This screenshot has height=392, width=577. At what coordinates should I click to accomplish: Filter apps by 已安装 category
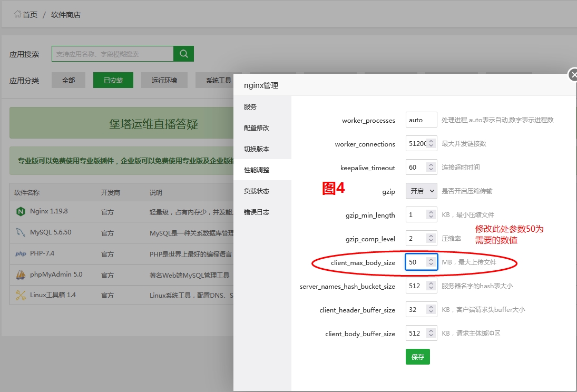coord(113,80)
